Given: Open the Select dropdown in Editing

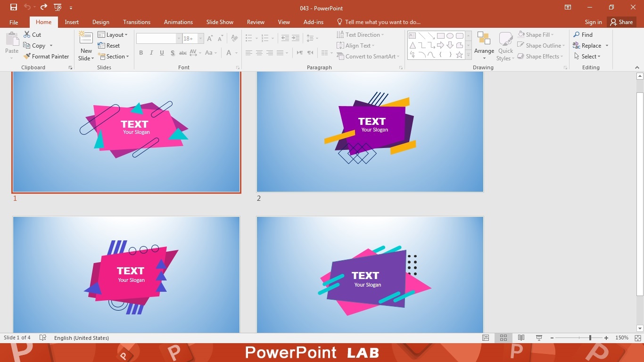Looking at the screenshot, I should (587, 56).
